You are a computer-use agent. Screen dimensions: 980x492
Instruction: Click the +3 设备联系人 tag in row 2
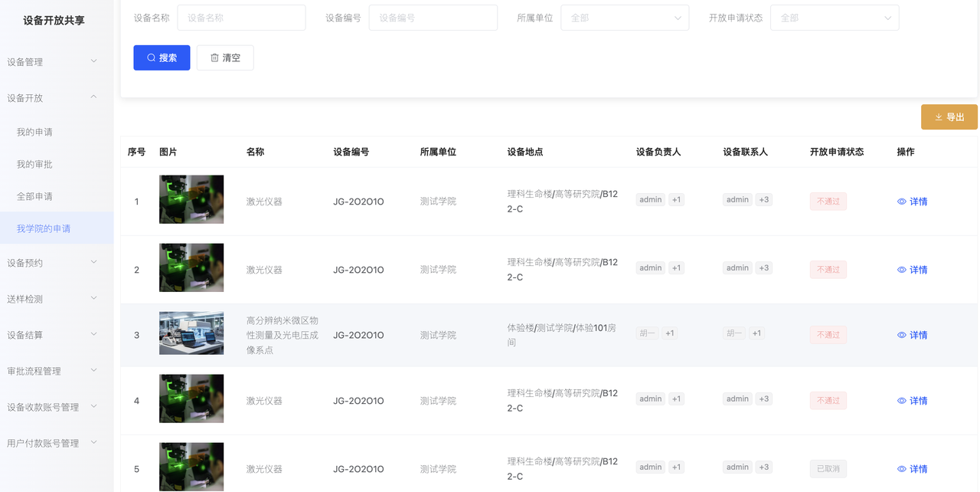click(x=764, y=268)
